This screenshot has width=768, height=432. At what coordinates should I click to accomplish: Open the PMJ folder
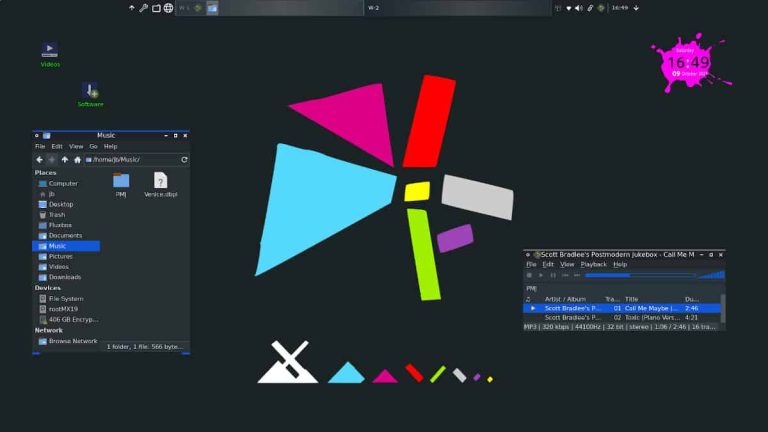pos(121,182)
